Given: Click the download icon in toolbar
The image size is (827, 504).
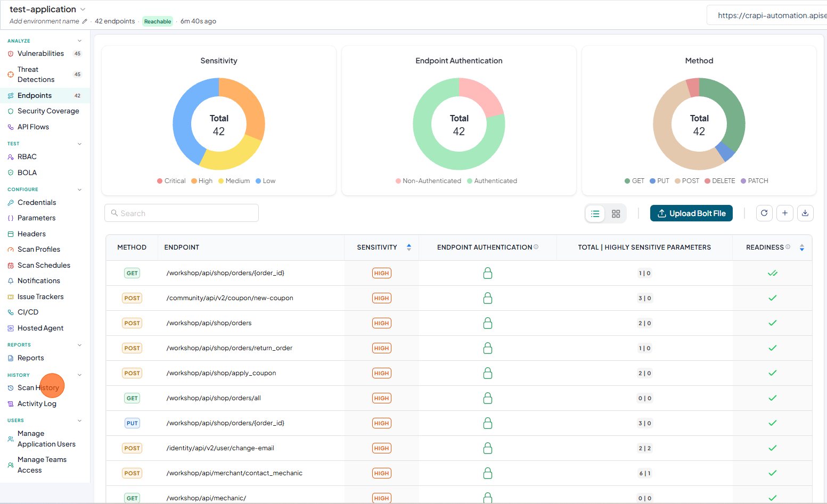Looking at the screenshot, I should pyautogui.click(x=805, y=213).
